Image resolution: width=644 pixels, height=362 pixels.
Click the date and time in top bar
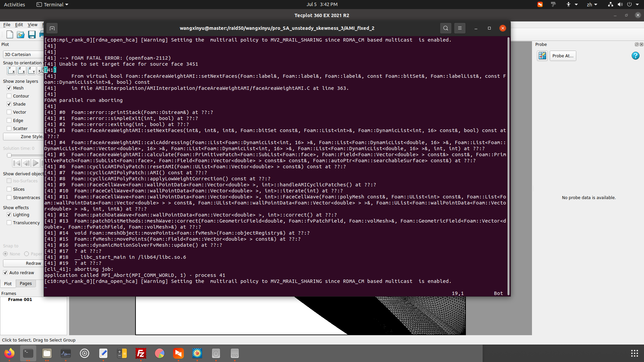coord(322,4)
